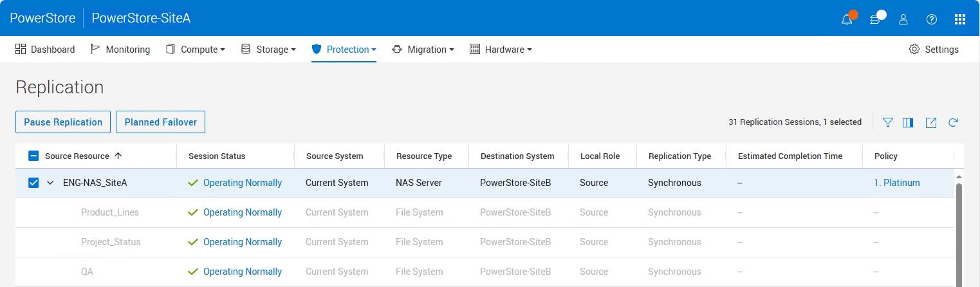Click the table filter funnel icon
980x287 pixels.
click(x=888, y=122)
